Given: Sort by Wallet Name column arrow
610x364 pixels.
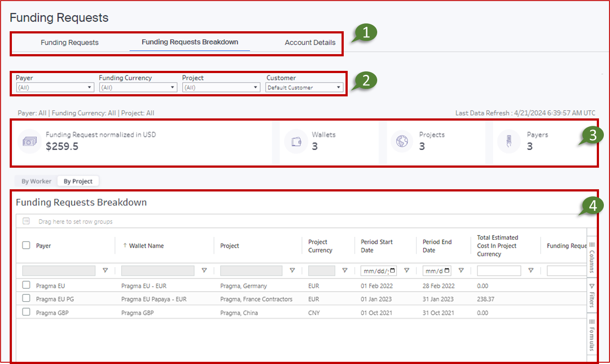Looking at the screenshot, I should point(125,246).
